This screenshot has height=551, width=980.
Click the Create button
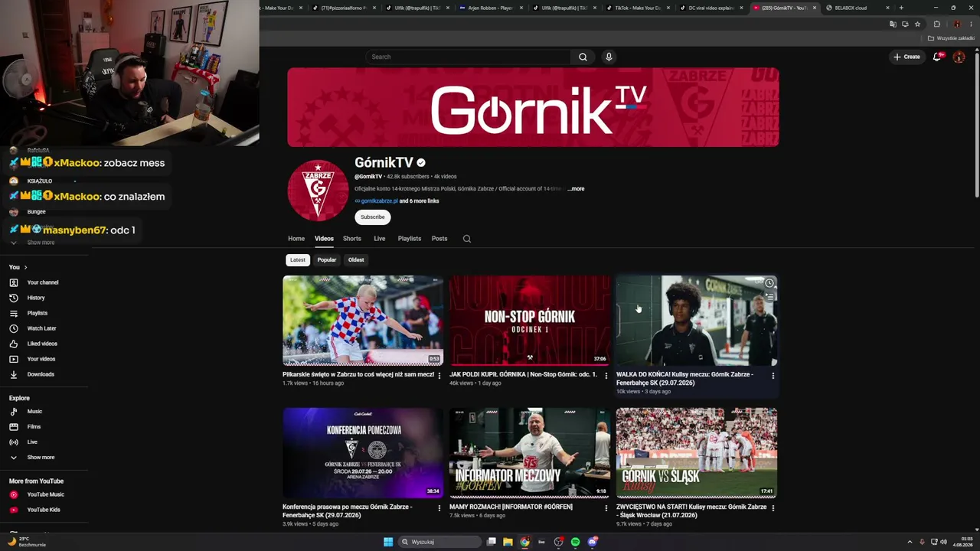(x=907, y=57)
